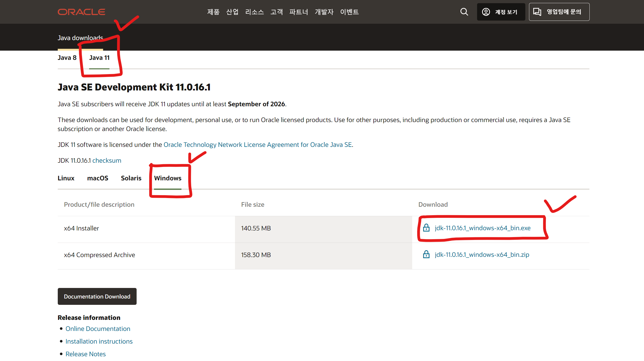
Task: Click the search magnifier icon
Action: point(464,12)
